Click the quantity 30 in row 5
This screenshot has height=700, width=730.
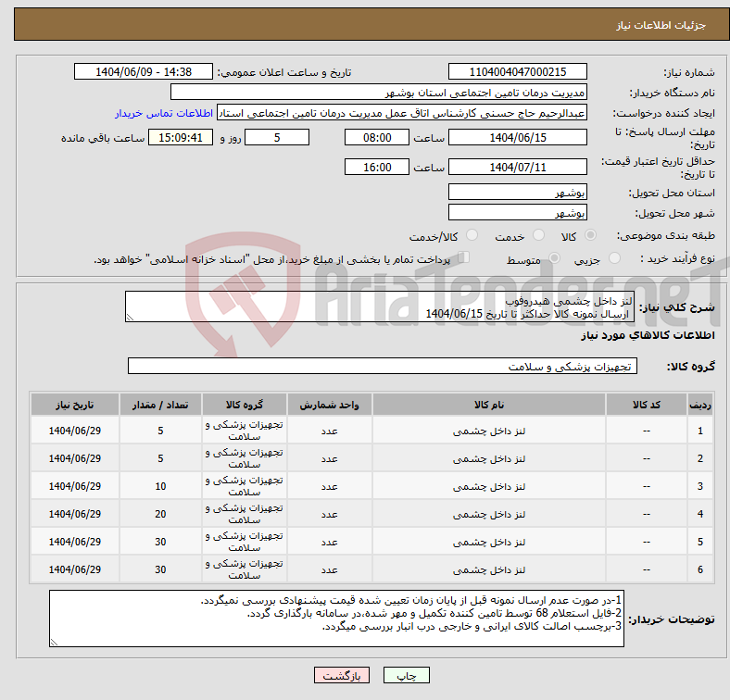coord(160,543)
